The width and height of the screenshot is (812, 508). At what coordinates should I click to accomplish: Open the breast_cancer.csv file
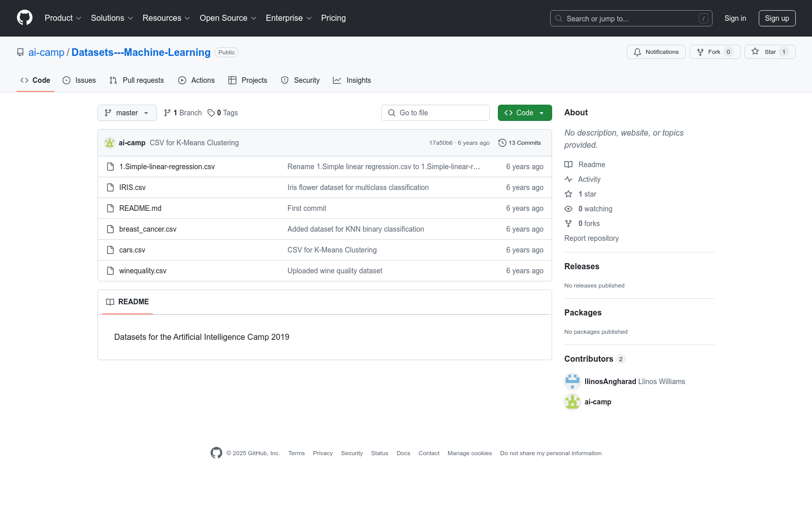point(148,229)
